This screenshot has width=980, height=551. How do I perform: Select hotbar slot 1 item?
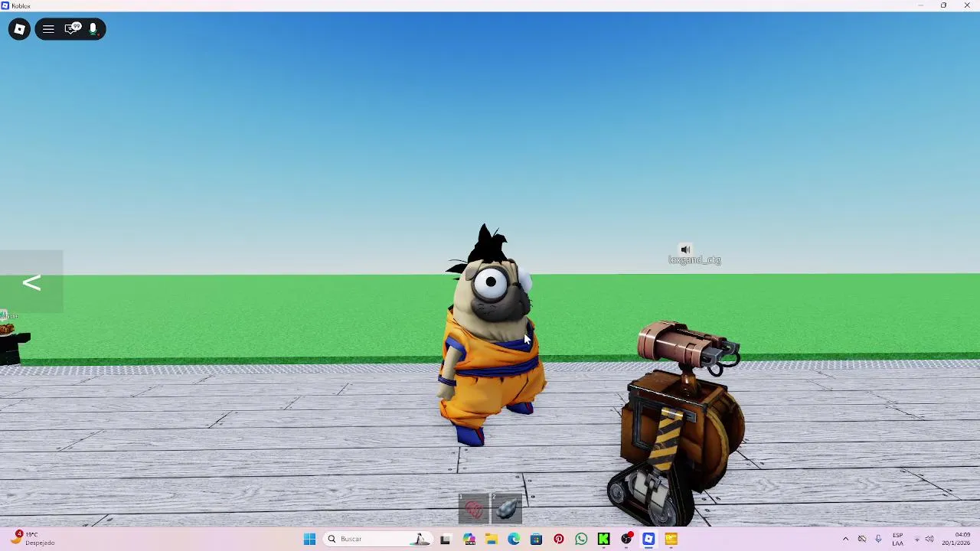coord(474,509)
